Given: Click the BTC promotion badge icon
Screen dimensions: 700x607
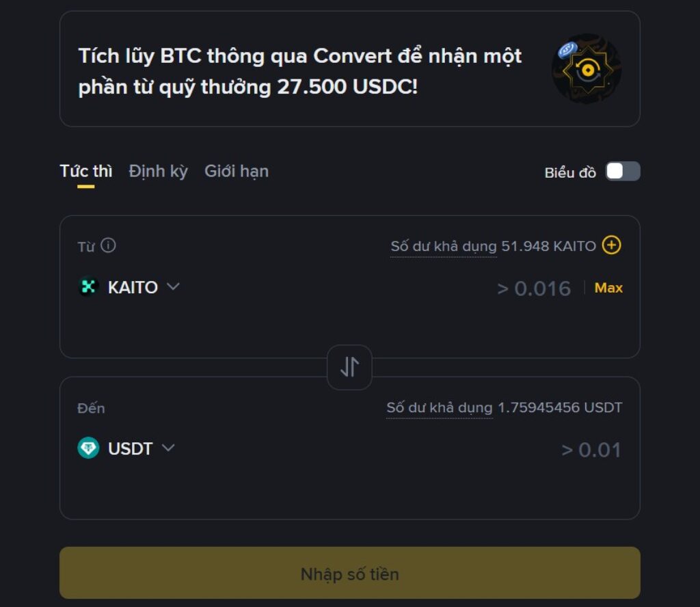Looking at the screenshot, I should pyautogui.click(x=587, y=68).
